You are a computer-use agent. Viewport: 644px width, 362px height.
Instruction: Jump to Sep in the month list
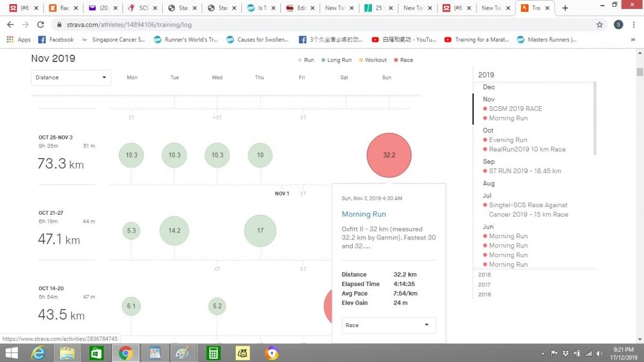pos(488,162)
